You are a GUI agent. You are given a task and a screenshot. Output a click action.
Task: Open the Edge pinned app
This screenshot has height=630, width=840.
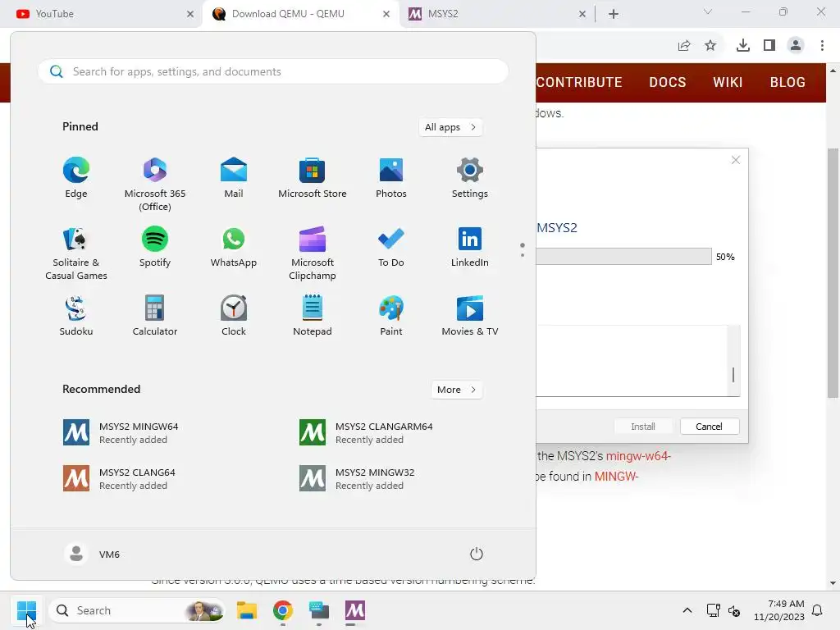pos(76,178)
